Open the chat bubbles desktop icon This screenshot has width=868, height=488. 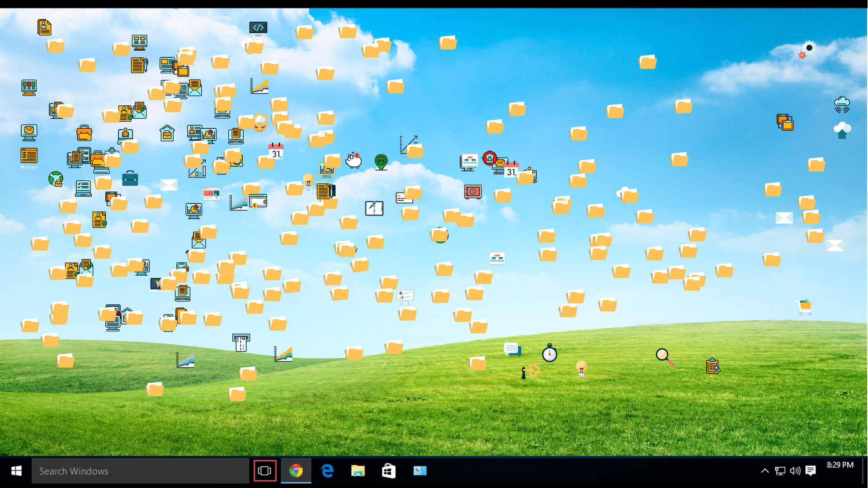(x=512, y=349)
